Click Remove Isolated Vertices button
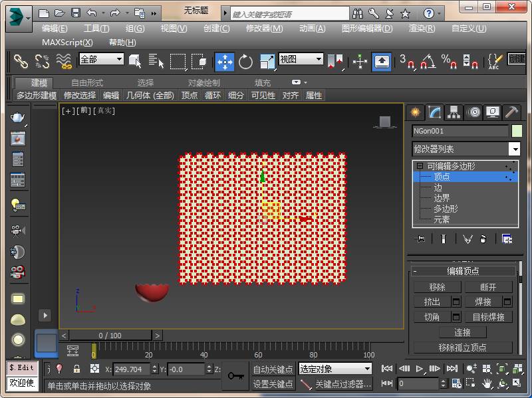The width and height of the screenshot is (532, 398). (462, 348)
